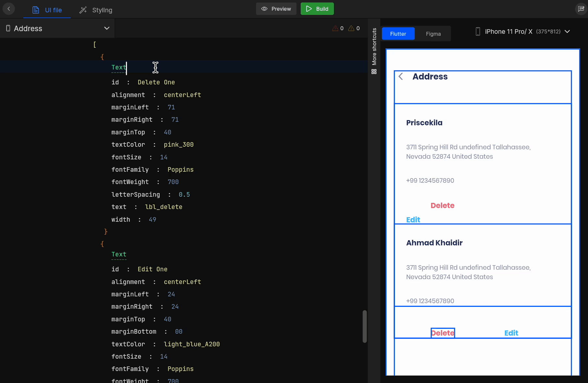The image size is (588, 383).
Task: Click Address title in device preview
Action: tap(430, 77)
